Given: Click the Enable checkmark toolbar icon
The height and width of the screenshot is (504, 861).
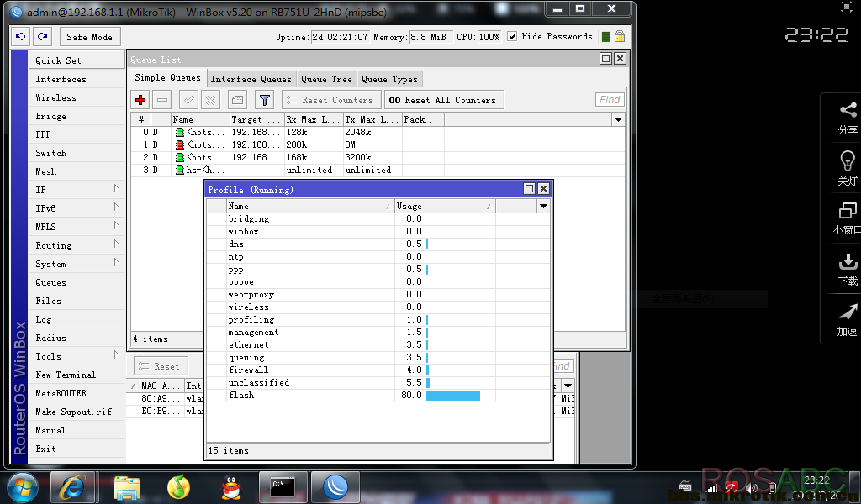Looking at the screenshot, I should point(189,100).
